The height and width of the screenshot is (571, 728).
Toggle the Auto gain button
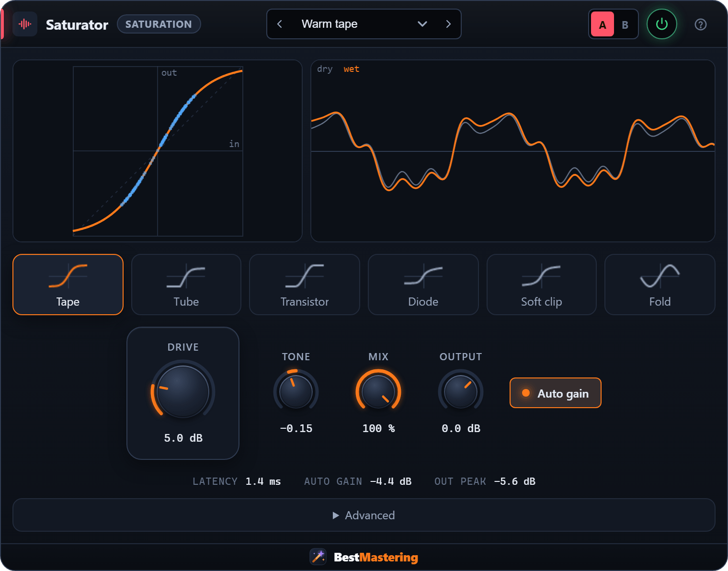556,393
